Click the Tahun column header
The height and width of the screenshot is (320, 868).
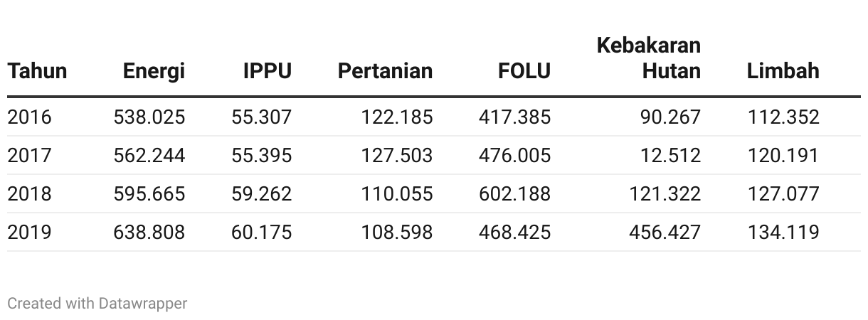click(37, 71)
